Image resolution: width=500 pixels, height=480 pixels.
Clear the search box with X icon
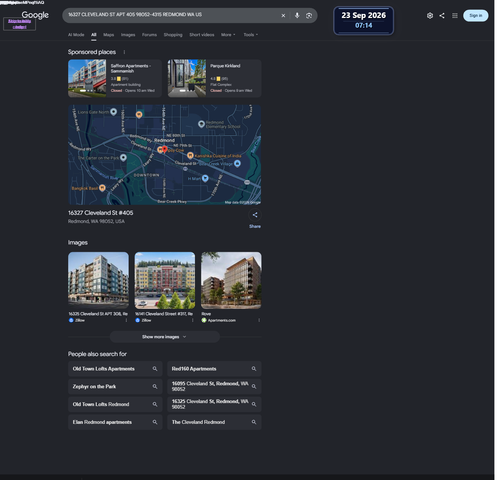(283, 16)
